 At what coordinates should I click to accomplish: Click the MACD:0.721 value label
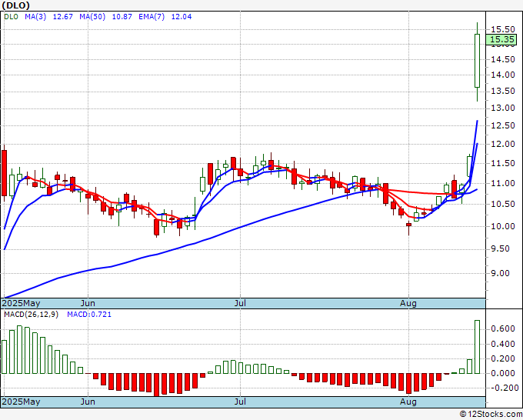pyautogui.click(x=89, y=315)
